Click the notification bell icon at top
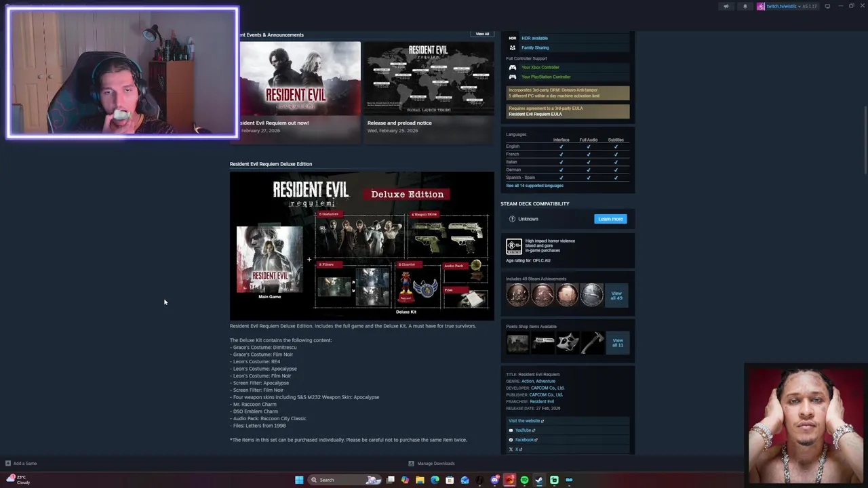This screenshot has width=868, height=488. [745, 6]
